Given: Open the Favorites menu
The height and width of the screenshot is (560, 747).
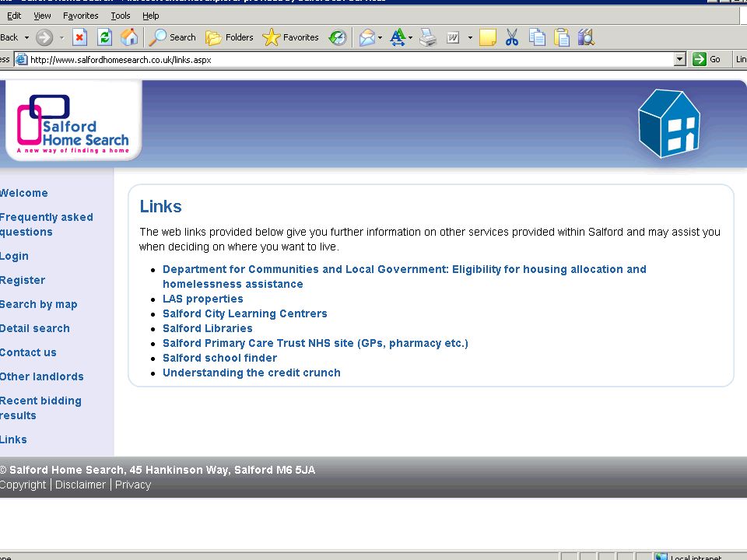Looking at the screenshot, I should click(x=80, y=16).
